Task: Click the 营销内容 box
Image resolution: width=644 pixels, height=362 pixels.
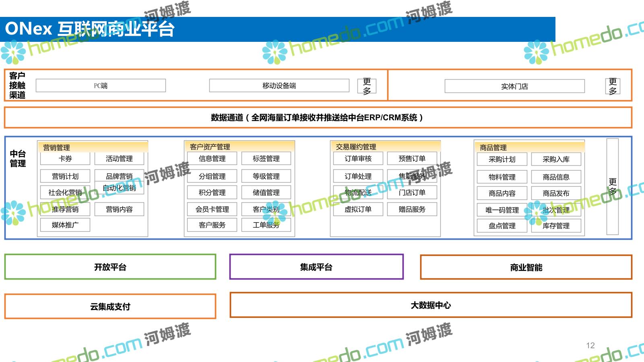Action: (x=119, y=209)
